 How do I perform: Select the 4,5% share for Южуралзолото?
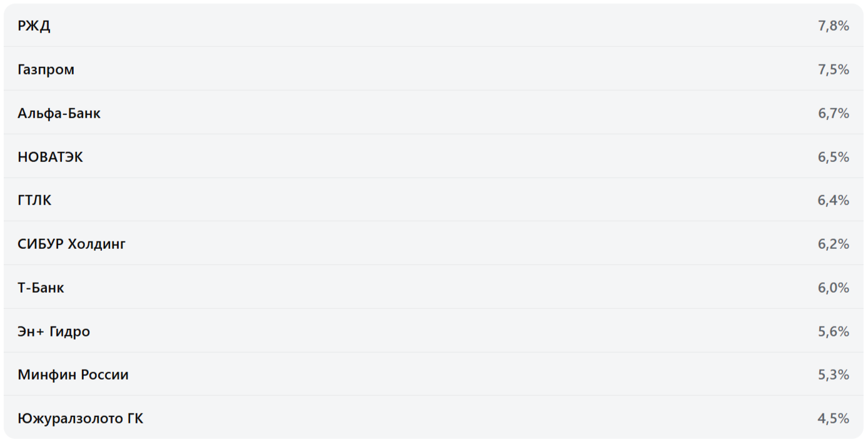(x=833, y=418)
